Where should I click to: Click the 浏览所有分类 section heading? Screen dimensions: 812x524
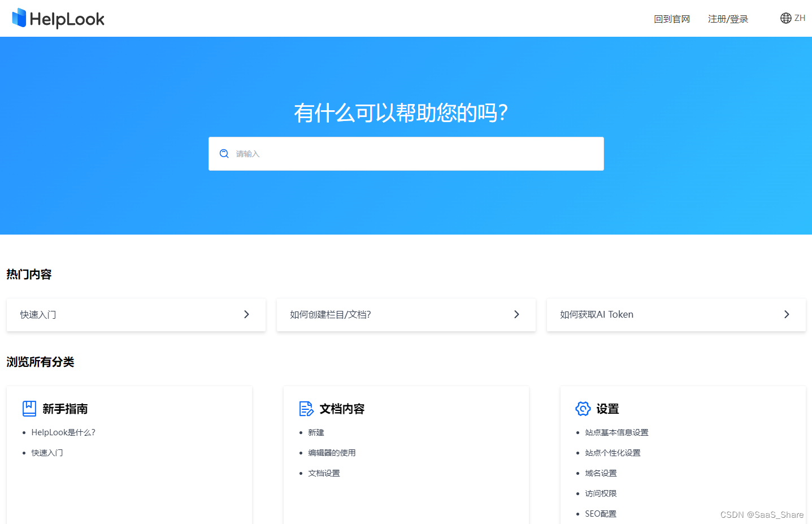point(40,362)
